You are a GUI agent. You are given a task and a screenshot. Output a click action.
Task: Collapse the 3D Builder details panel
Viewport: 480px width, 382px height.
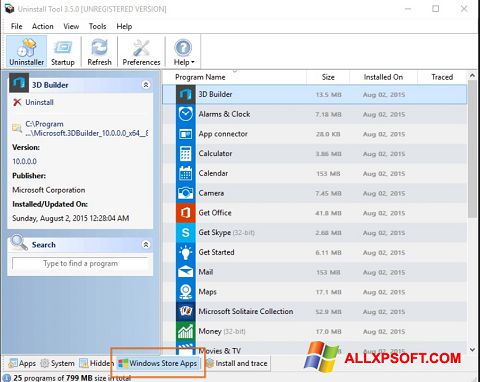(x=146, y=85)
